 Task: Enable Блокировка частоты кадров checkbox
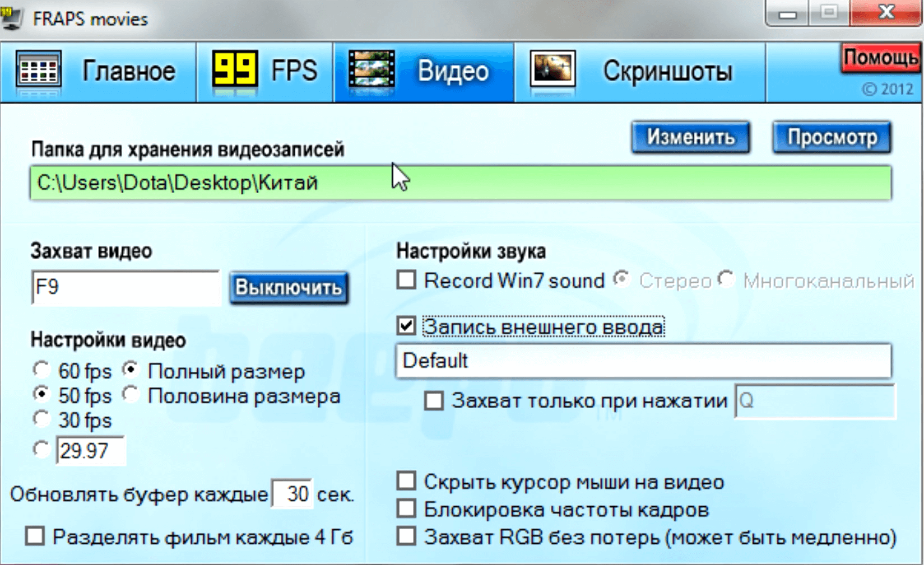tap(406, 508)
